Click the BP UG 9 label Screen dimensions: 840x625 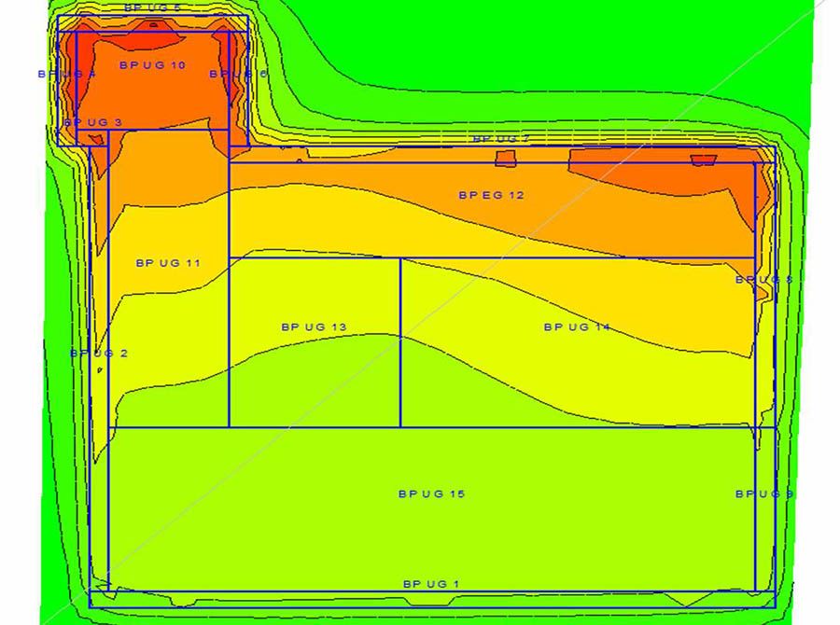click(x=763, y=493)
